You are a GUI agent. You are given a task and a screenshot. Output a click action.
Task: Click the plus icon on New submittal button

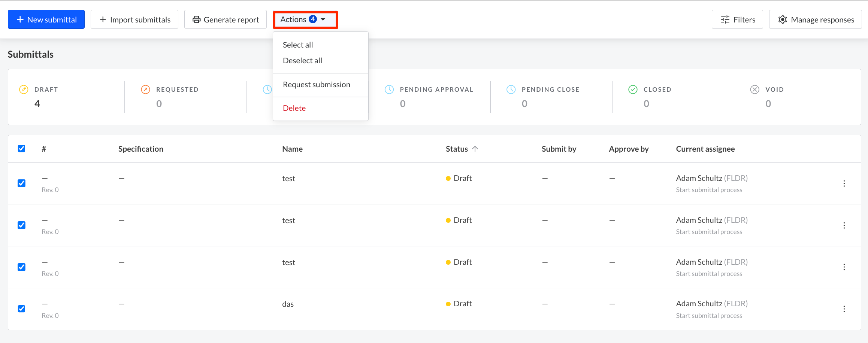20,19
